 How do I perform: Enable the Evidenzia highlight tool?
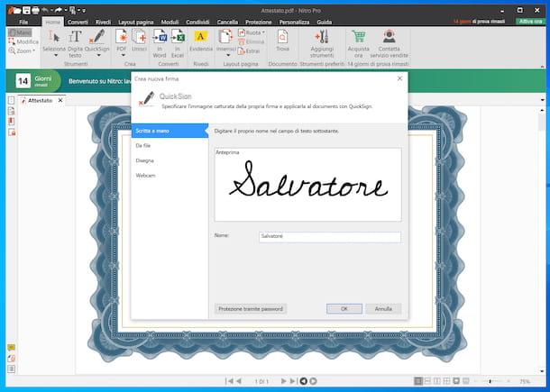click(201, 41)
